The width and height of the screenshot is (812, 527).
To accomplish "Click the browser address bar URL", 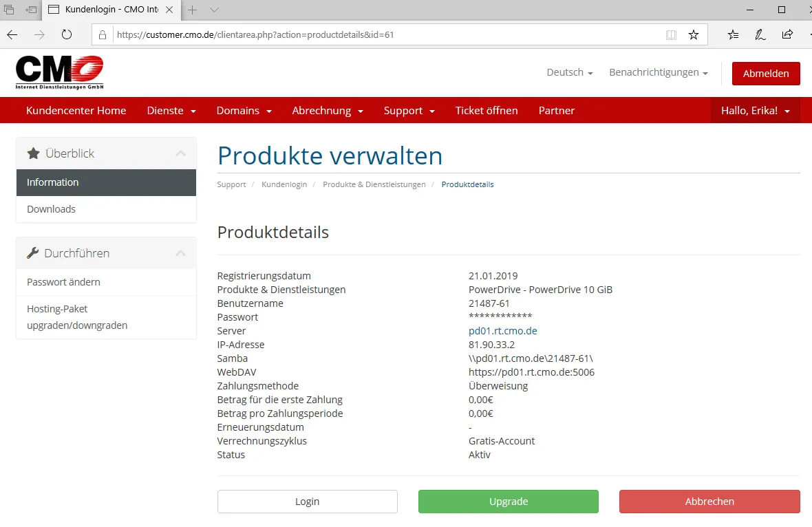I will pos(255,34).
